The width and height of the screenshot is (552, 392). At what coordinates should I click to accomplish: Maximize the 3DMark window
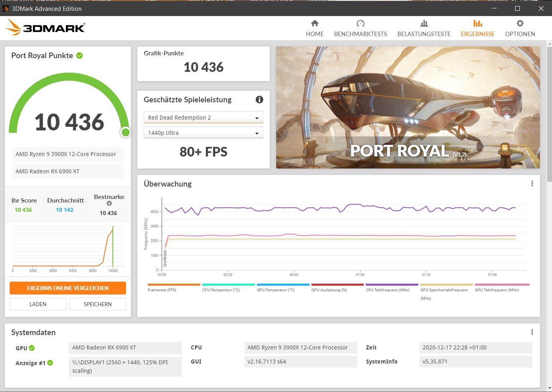[517, 8]
